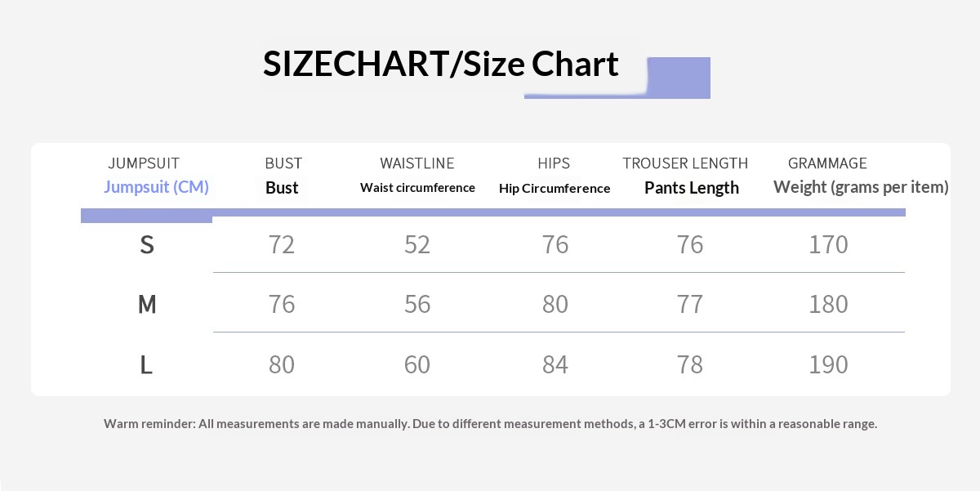Select the size M row label
This screenshot has height=491, width=980.
pos(147,304)
